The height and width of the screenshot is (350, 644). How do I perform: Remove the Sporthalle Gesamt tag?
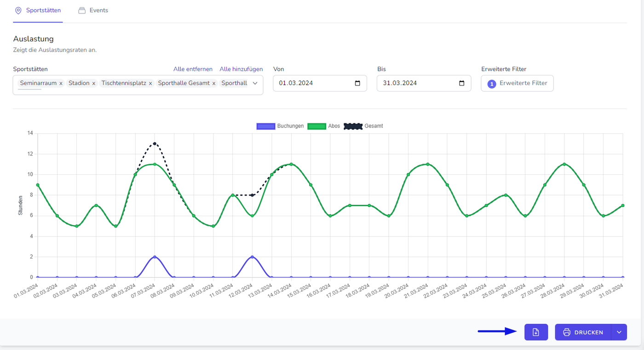pyautogui.click(x=214, y=83)
